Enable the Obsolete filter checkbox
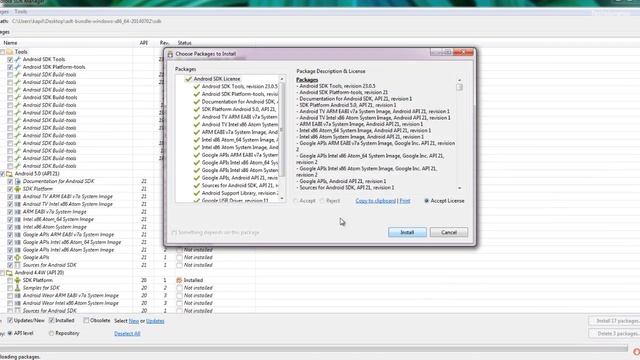 [x=86, y=320]
